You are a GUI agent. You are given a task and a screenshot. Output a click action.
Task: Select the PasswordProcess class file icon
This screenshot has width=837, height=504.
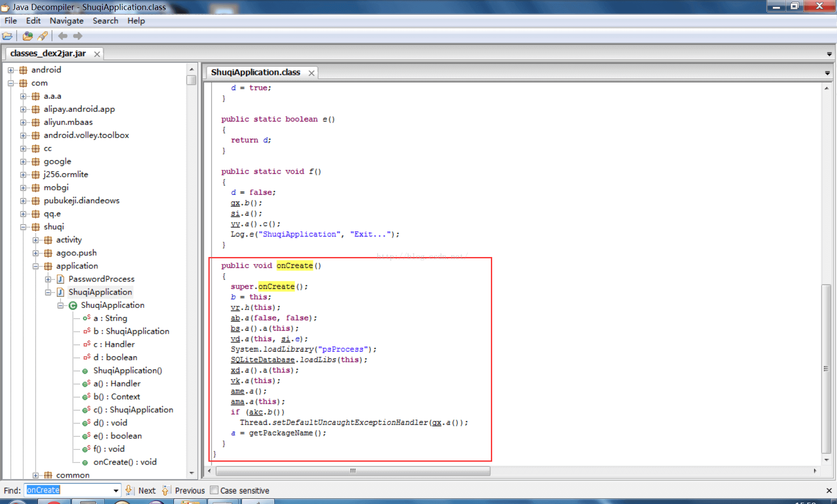pyautogui.click(x=61, y=279)
